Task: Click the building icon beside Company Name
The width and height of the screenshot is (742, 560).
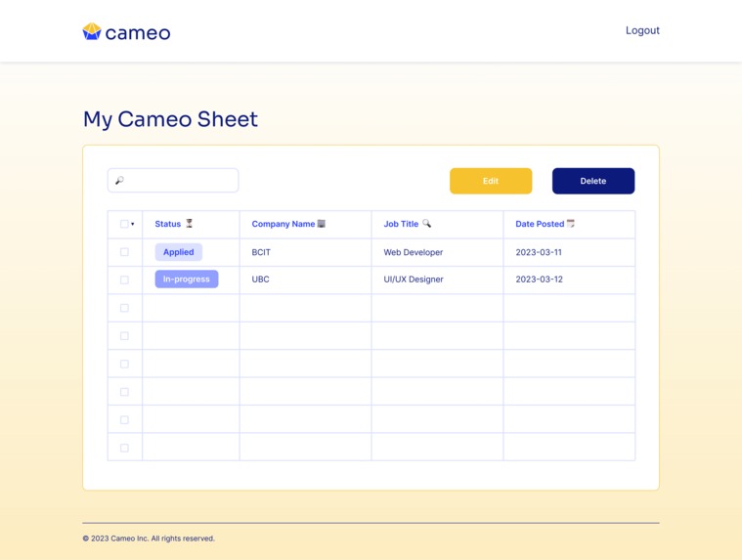Action: point(322,223)
